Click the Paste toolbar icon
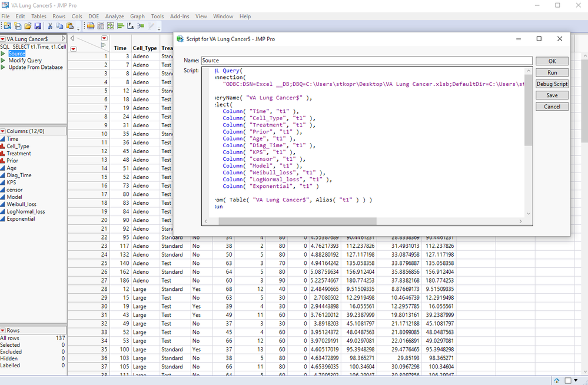 [x=70, y=26]
